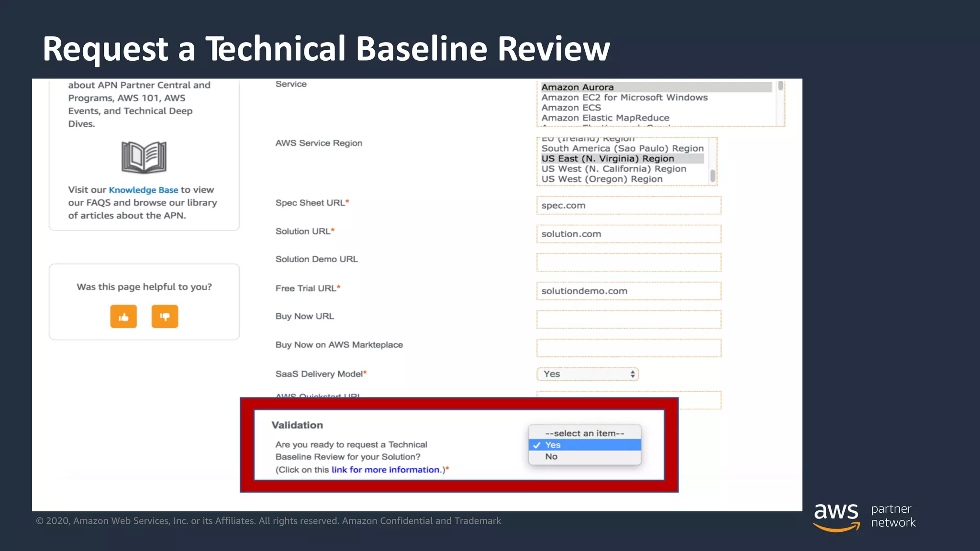Open the link for more information
The width and height of the screenshot is (980, 551).
386,470
